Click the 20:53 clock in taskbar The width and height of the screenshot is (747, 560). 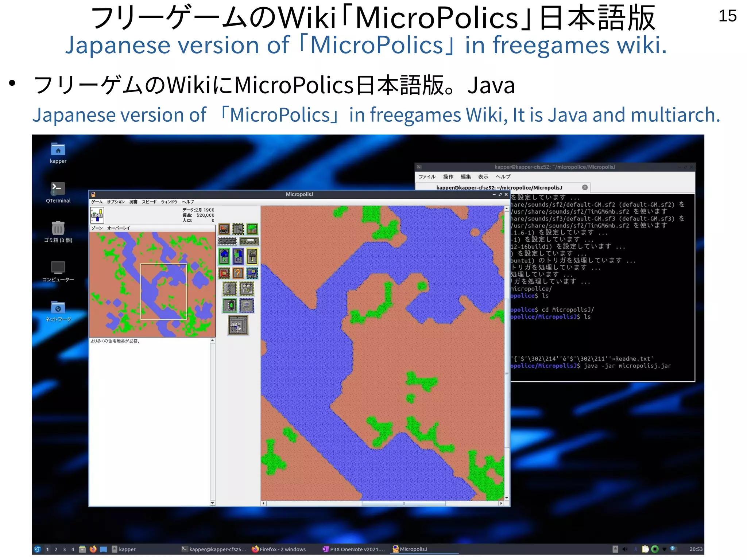pyautogui.click(x=696, y=549)
